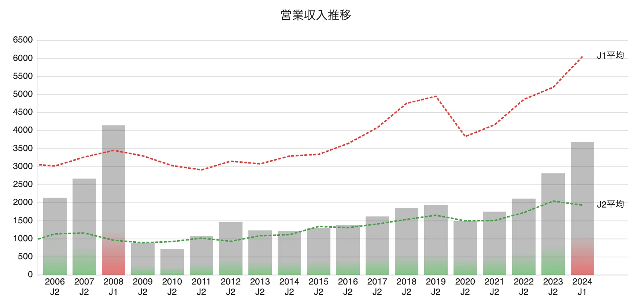Select the 2012 J2 bar
The image size is (644, 308).
click(231, 248)
